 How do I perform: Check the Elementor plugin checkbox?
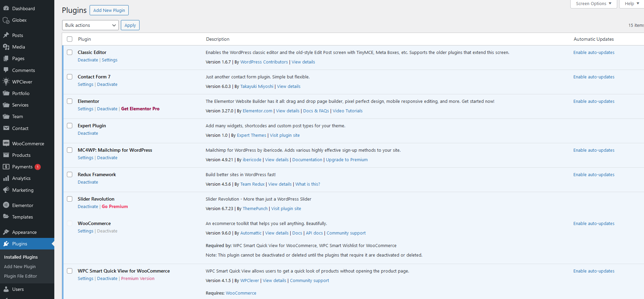click(x=70, y=101)
